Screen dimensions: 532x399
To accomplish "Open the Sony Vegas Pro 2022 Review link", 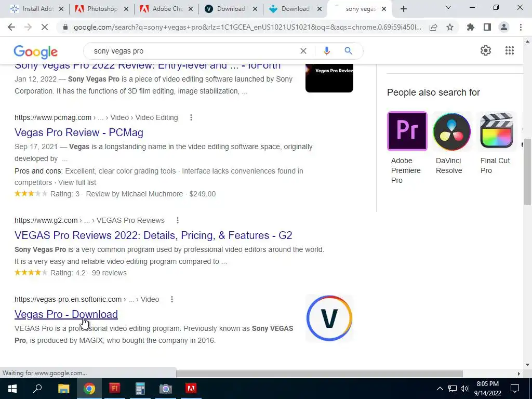I will coord(148,66).
